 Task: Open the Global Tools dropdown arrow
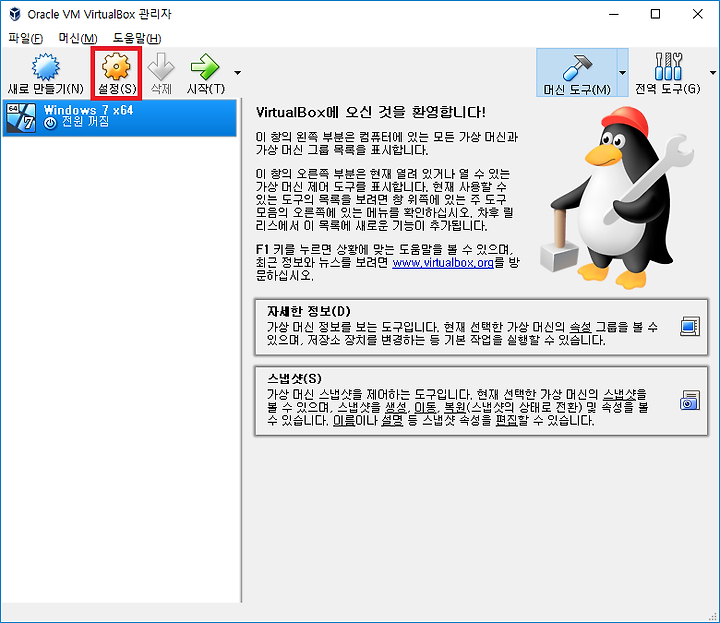coord(713,73)
